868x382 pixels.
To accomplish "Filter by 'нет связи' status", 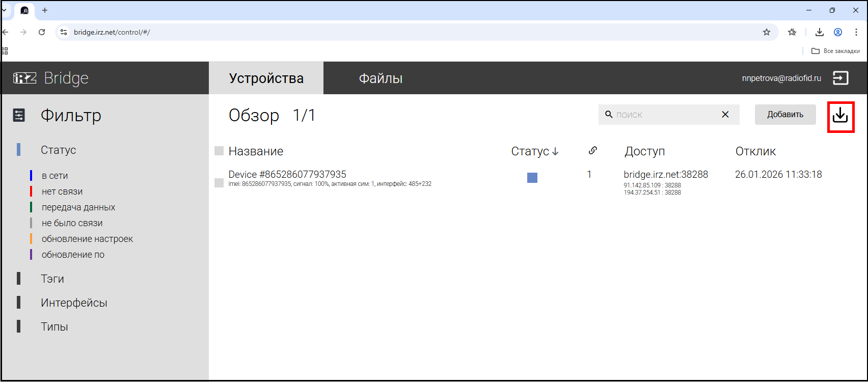I will click(62, 192).
